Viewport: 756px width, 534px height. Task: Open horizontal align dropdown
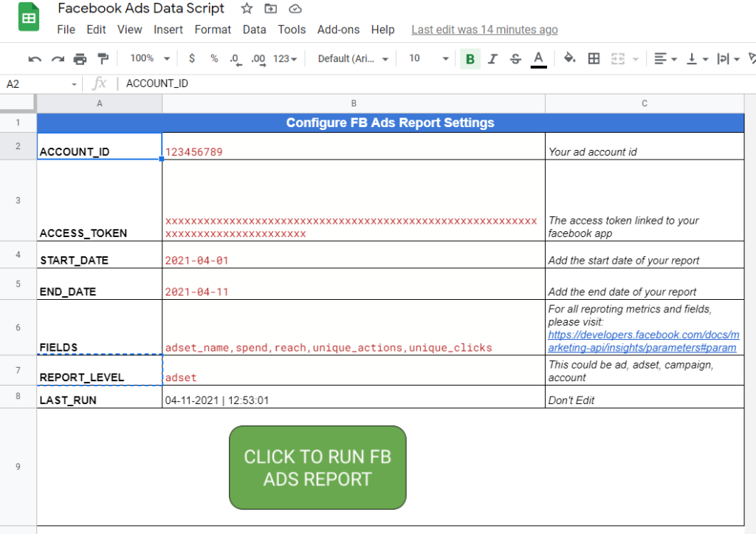(x=665, y=59)
